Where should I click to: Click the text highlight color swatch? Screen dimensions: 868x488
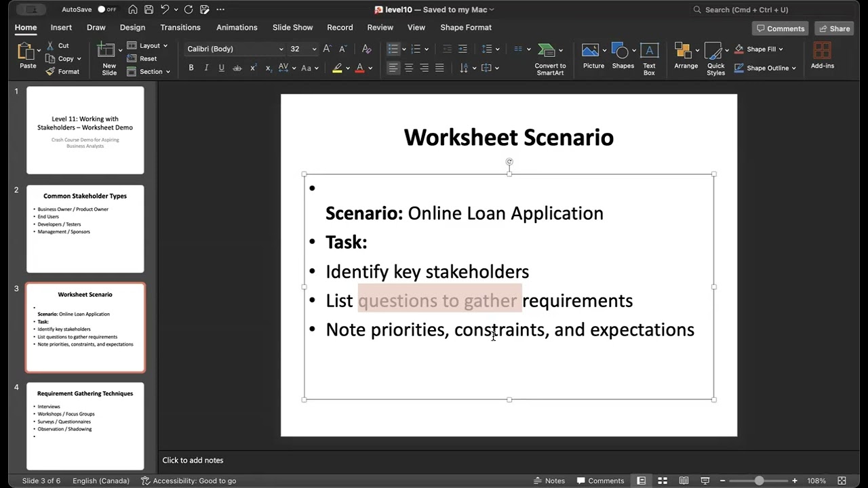337,68
